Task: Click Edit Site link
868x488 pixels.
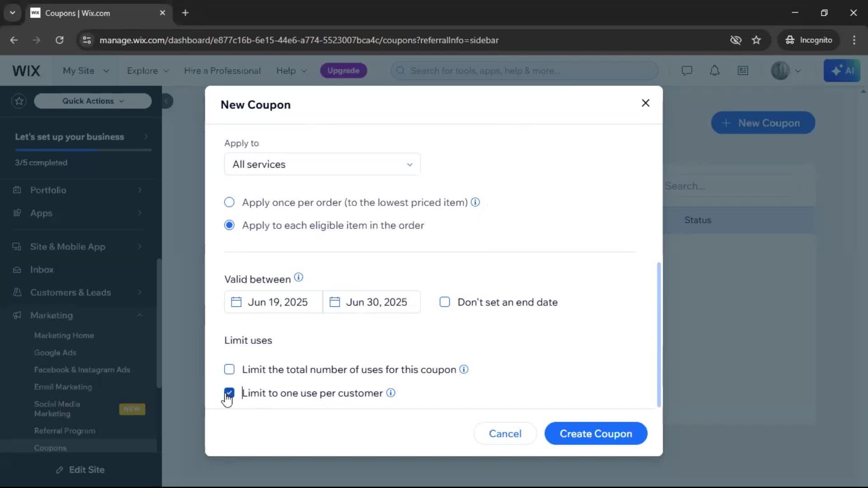Action: tap(80, 470)
